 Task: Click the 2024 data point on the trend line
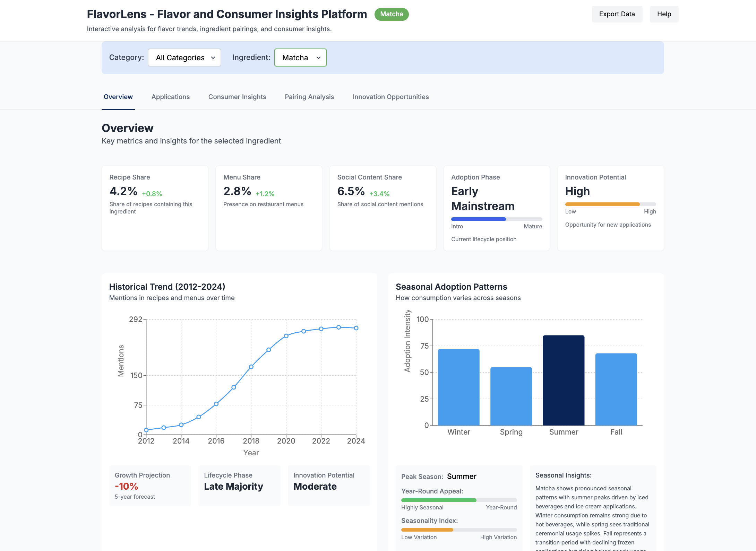(x=356, y=328)
